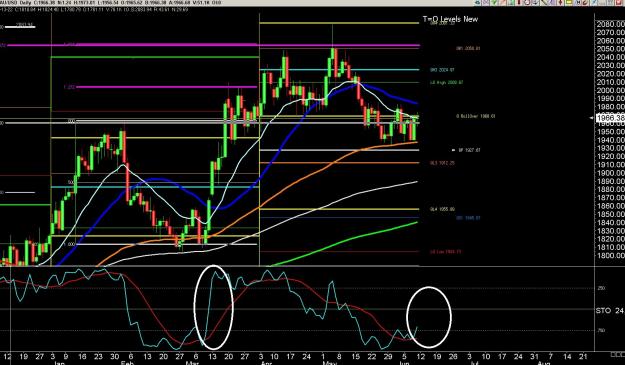Click the 29 date axis label
The height and width of the screenshot is (365, 625).
(x=388, y=357)
